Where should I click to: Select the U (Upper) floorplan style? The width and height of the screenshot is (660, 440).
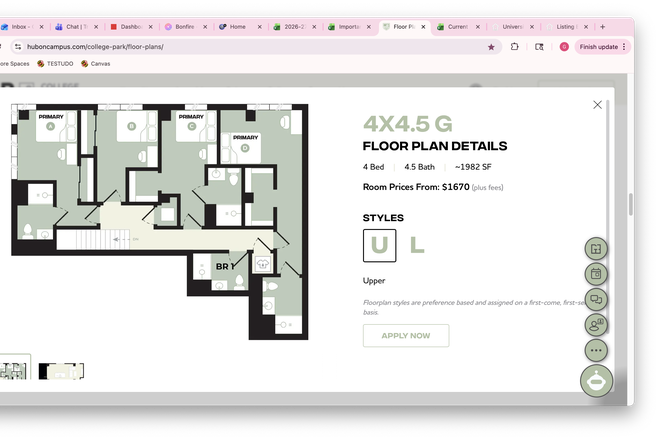(379, 245)
